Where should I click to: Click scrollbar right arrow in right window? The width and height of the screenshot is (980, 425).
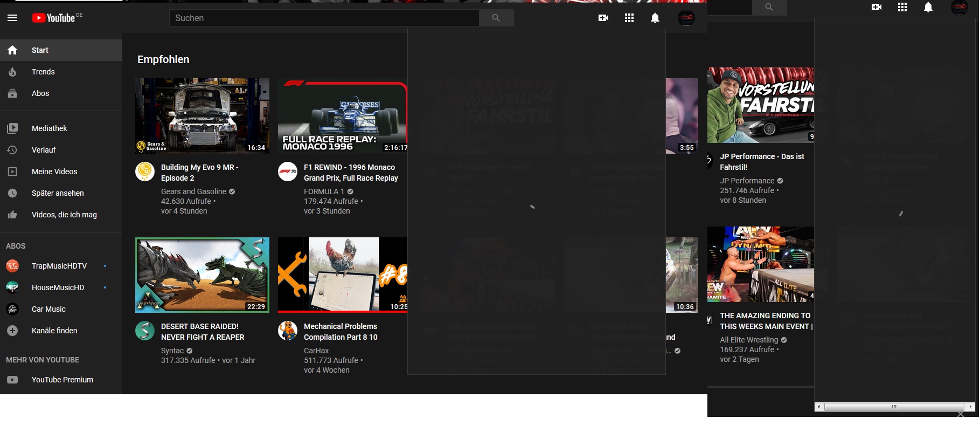coord(971,407)
